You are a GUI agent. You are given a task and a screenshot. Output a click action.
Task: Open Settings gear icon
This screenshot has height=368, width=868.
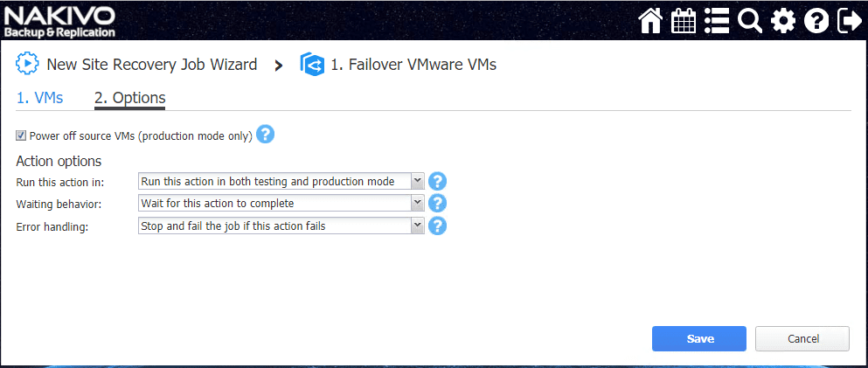[x=783, y=20]
